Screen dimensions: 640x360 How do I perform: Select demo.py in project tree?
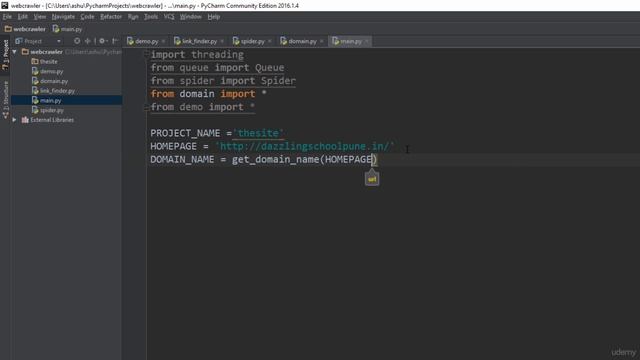tap(51, 71)
